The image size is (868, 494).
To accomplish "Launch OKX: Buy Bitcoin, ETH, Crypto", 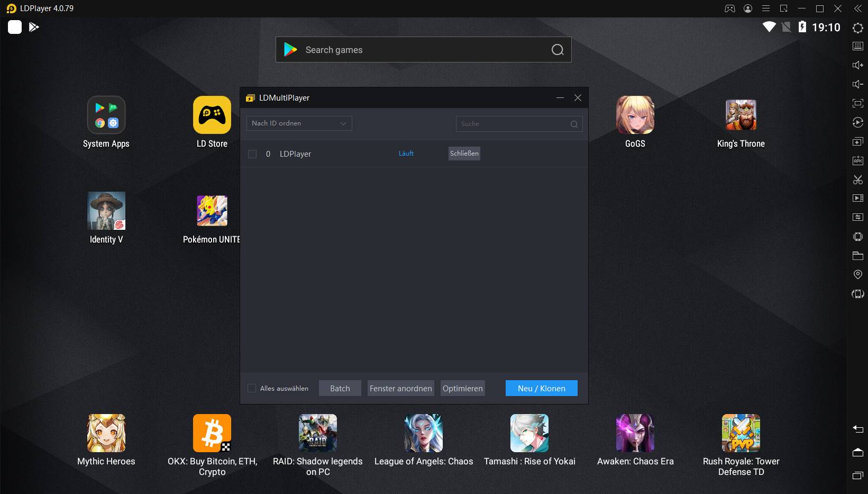I will 212,445.
